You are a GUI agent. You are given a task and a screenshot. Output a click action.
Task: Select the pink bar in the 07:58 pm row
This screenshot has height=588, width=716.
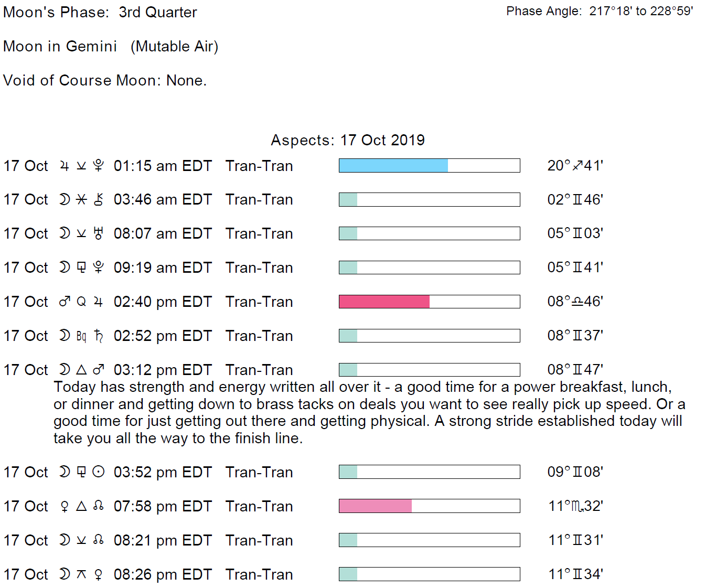375,506
